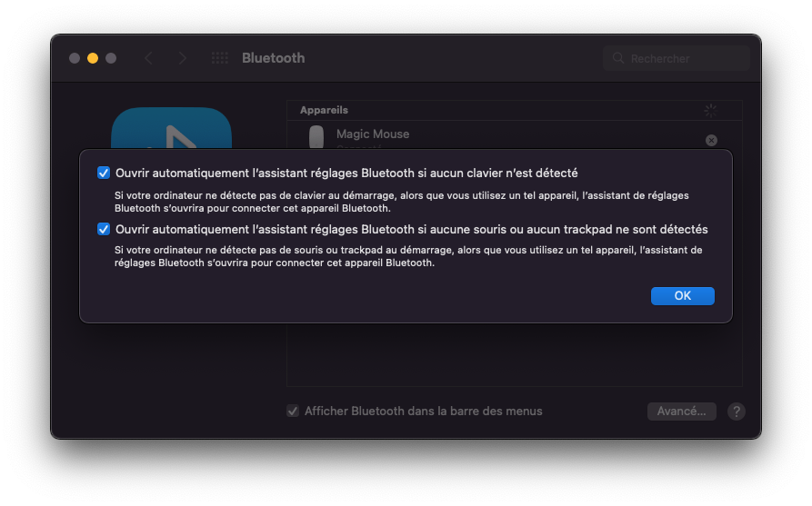Confirm the dialog with the OK button
The height and width of the screenshot is (506, 812).
point(682,296)
